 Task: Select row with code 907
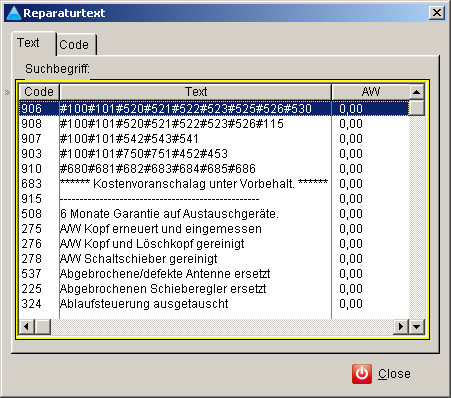tap(214, 139)
